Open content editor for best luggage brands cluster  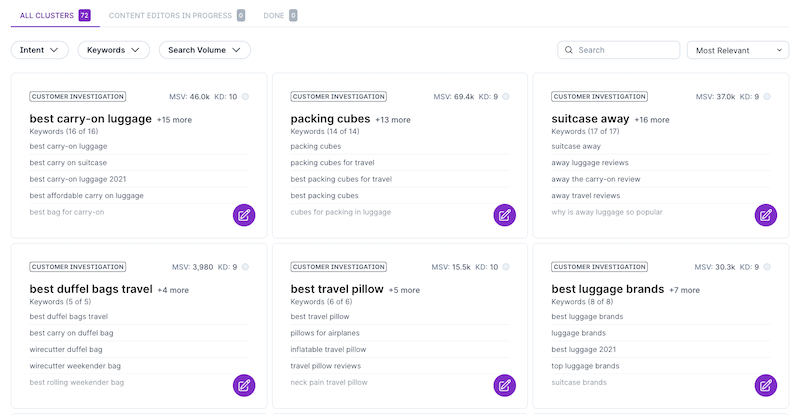(766, 385)
